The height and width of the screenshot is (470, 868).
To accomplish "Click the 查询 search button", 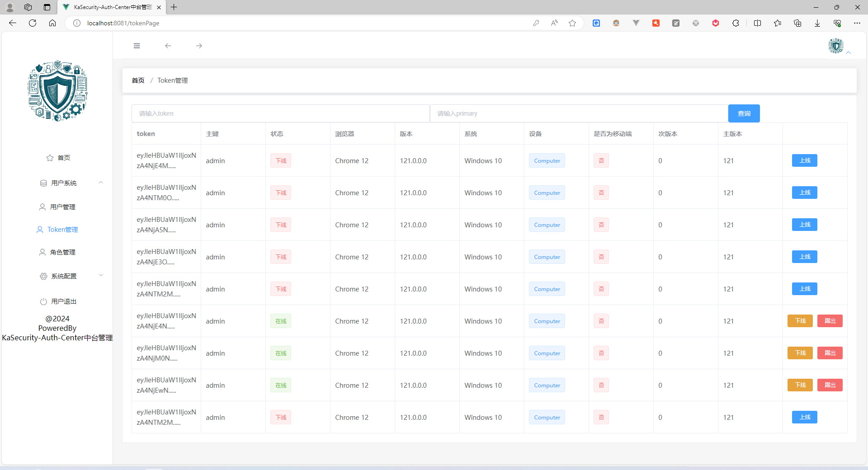I will pyautogui.click(x=744, y=113).
